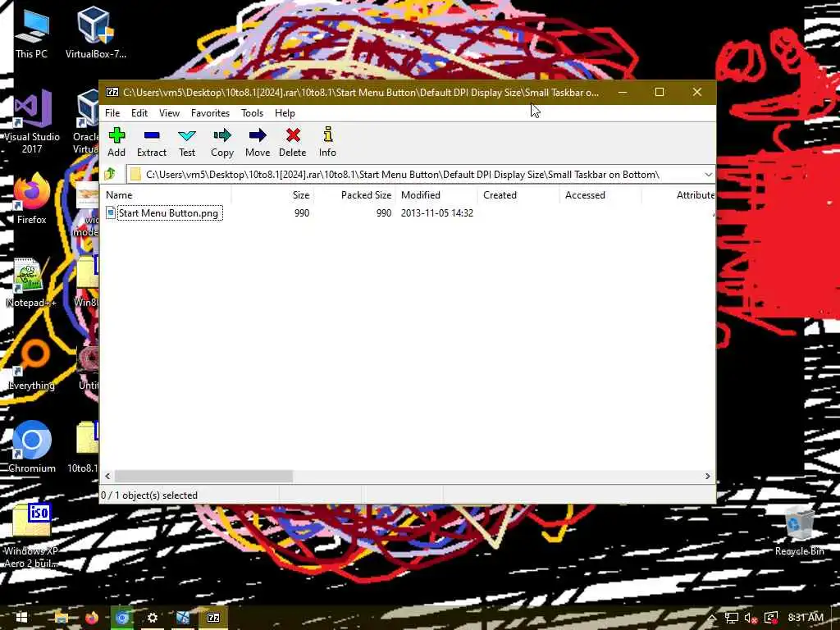Select the Everything desktop shortcut
The height and width of the screenshot is (630, 840).
point(32,365)
